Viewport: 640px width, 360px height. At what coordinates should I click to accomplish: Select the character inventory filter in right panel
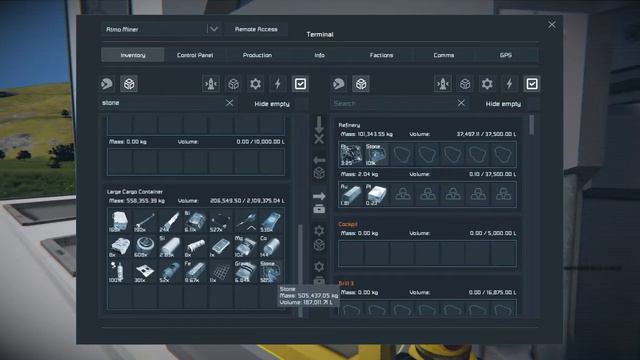pyautogui.click(x=338, y=84)
